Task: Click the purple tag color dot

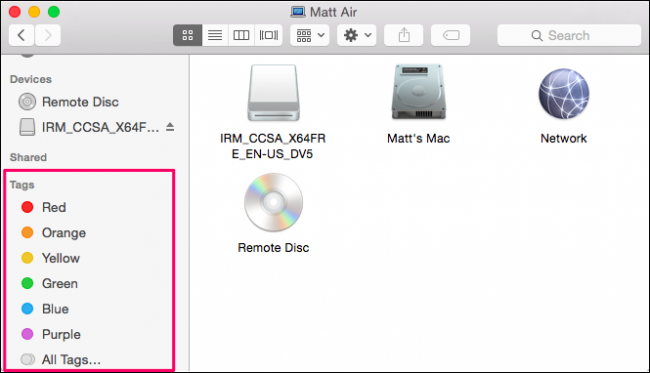Action: click(27, 334)
